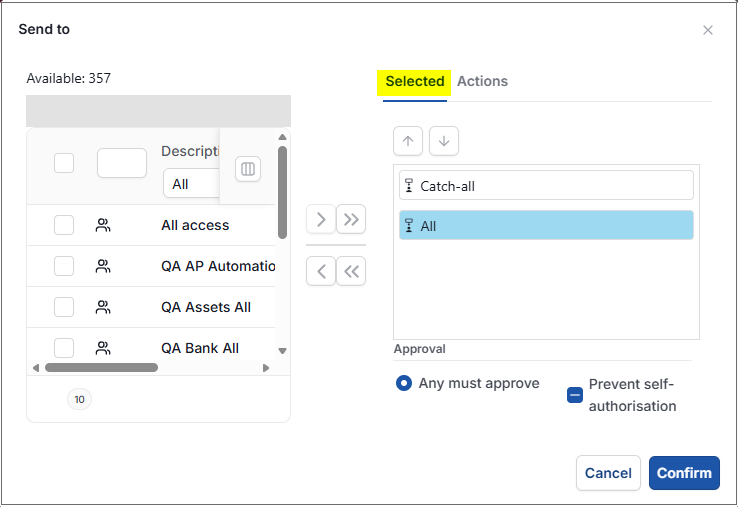Select the Catch-all item in selected list
Screen dimensions: 738x507
click(546, 185)
